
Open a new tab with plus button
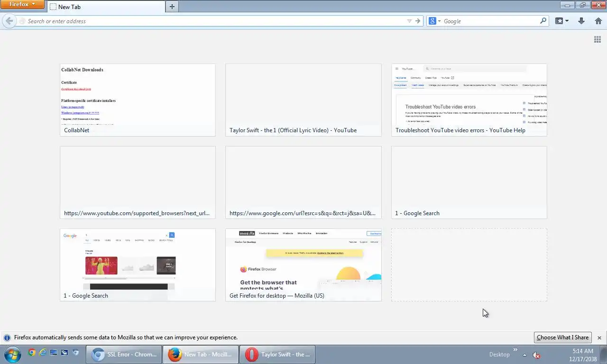coord(172,7)
